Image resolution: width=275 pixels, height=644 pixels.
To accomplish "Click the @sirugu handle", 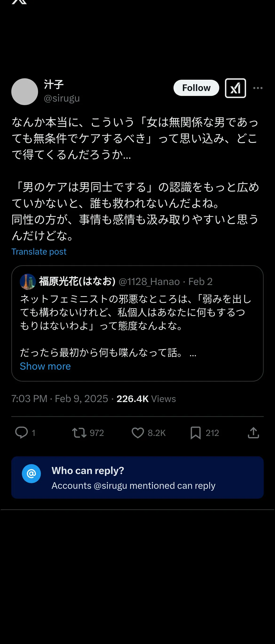I will pyautogui.click(x=62, y=98).
